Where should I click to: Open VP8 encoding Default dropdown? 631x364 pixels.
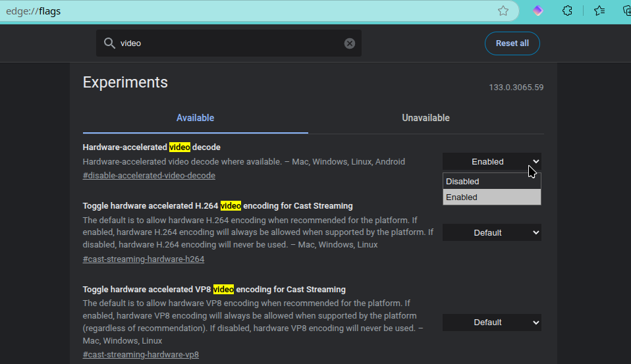(x=491, y=322)
